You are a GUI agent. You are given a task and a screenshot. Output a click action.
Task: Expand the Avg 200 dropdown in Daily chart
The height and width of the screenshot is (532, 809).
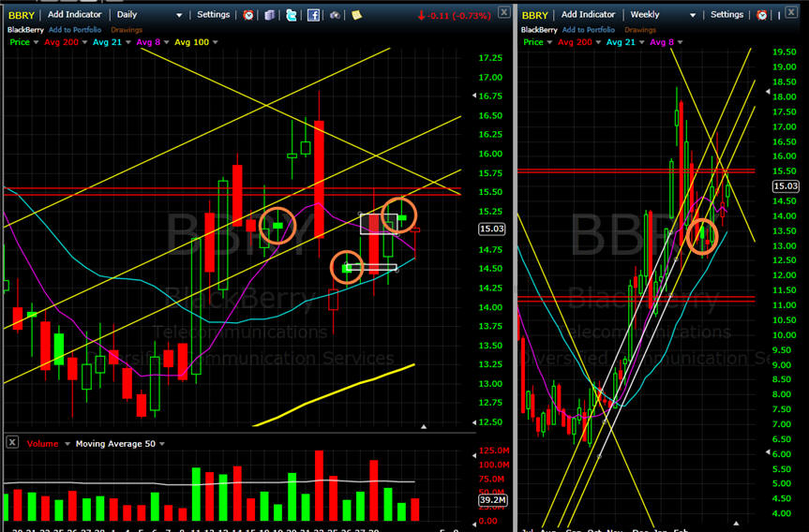84,42
